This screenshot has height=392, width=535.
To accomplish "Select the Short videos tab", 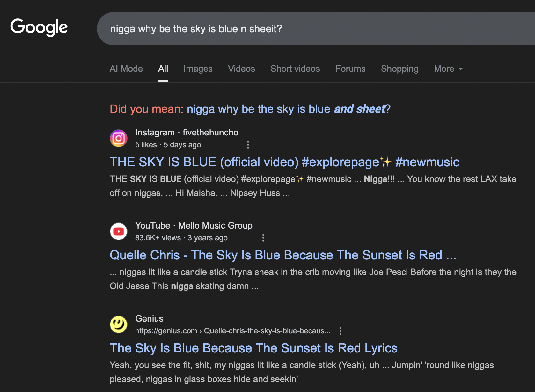I will pos(295,69).
